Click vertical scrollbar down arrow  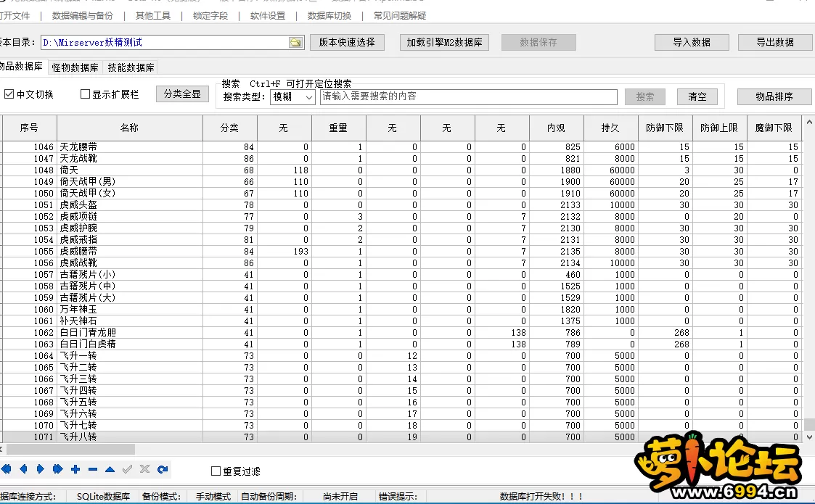[x=808, y=437]
